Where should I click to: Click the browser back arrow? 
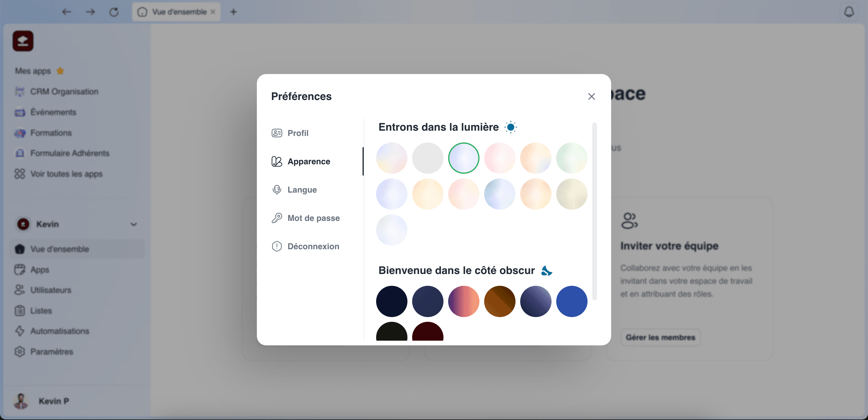(66, 12)
